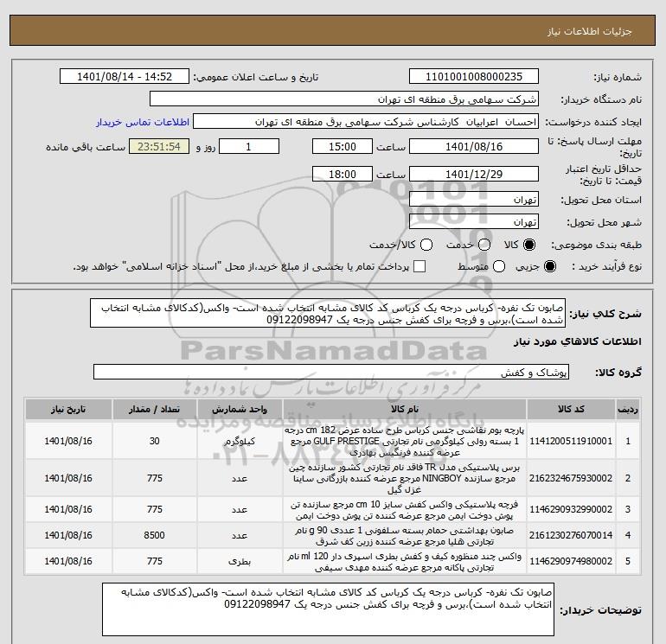This screenshot has height=644, width=666.
Task: Select the متوسط purchase type radio
Action: point(499,266)
